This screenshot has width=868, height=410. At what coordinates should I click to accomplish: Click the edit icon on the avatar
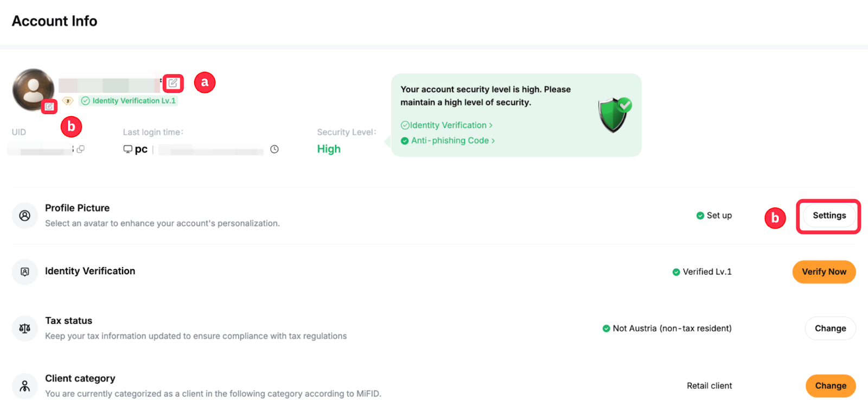pyautogui.click(x=49, y=106)
